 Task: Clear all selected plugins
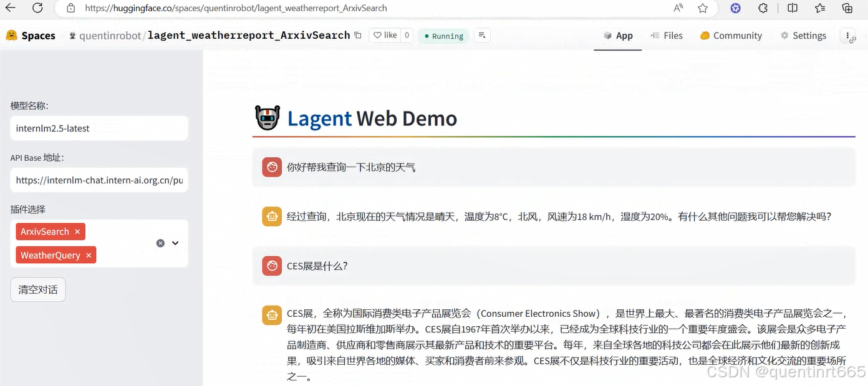160,243
